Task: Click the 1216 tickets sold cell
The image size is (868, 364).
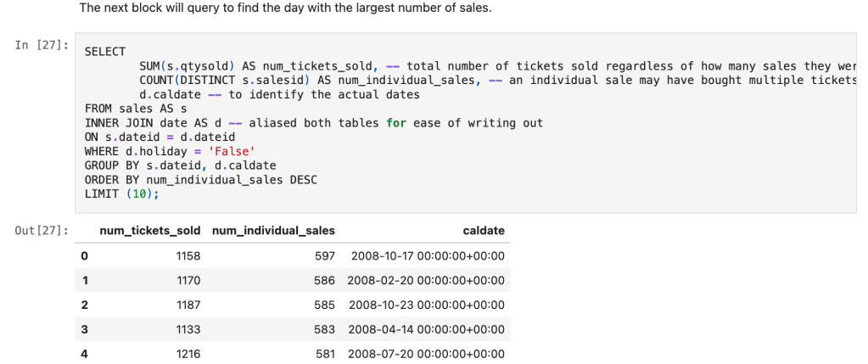Action: coord(188,354)
